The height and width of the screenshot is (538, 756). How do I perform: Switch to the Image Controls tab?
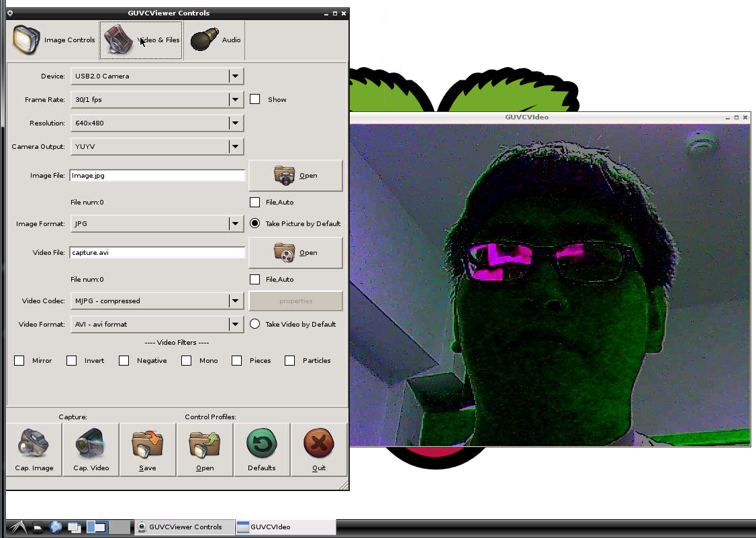(54, 40)
